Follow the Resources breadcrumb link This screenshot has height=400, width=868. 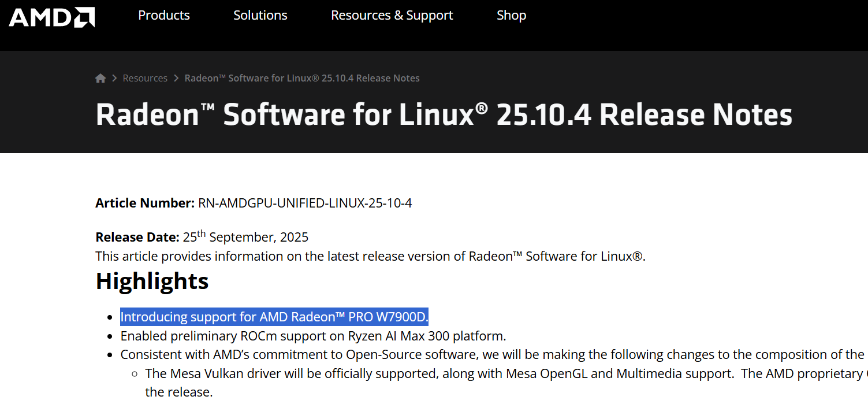(145, 78)
